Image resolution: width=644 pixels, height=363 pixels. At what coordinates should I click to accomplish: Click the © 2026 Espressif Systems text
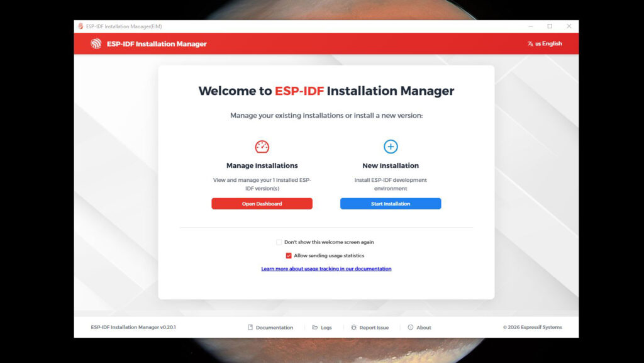[x=532, y=327]
